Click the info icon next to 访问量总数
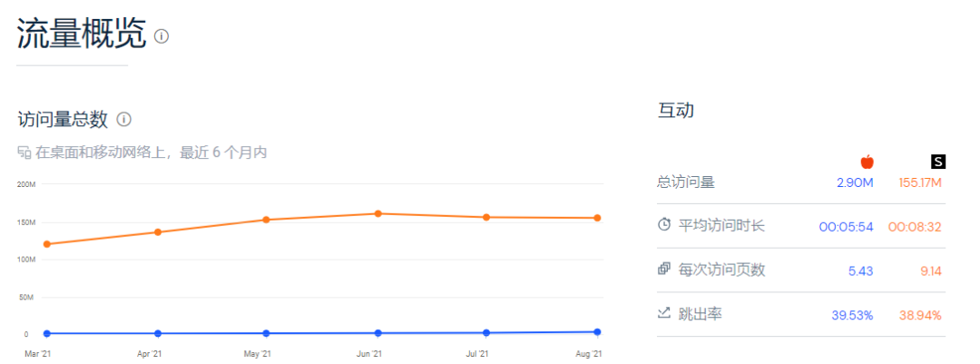 pos(124,119)
